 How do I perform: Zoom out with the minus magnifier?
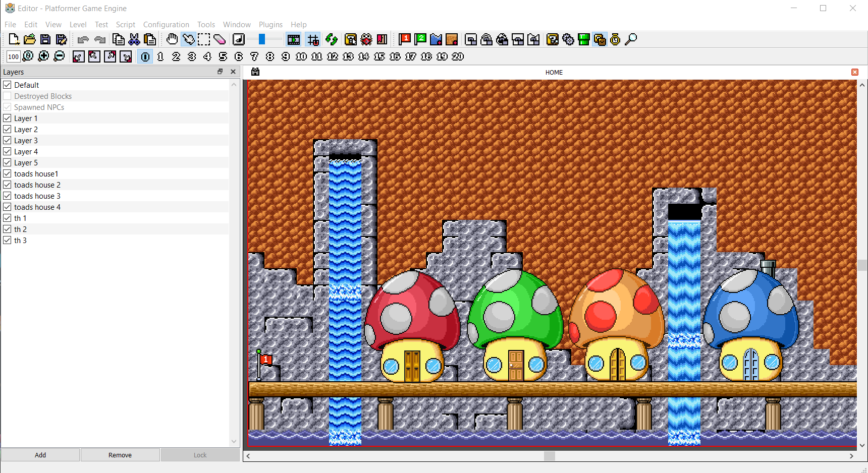59,56
